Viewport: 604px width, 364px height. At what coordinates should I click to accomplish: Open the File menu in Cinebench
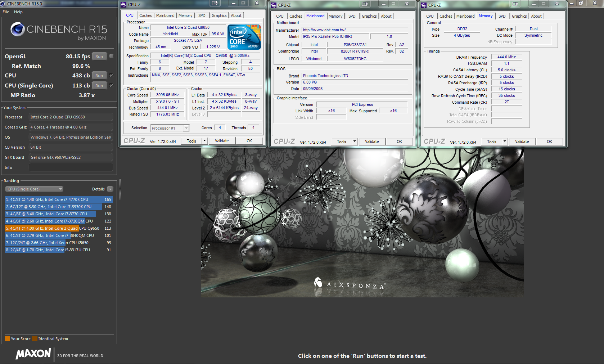(x=6, y=12)
